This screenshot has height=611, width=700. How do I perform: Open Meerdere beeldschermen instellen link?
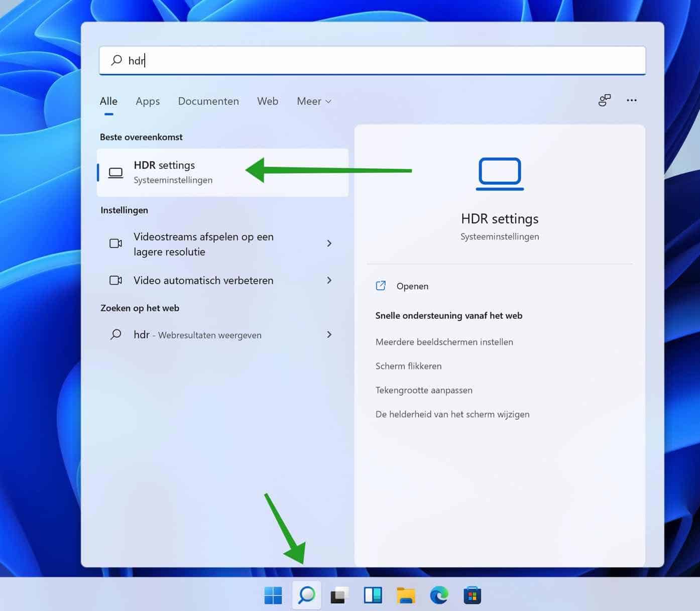(x=444, y=342)
